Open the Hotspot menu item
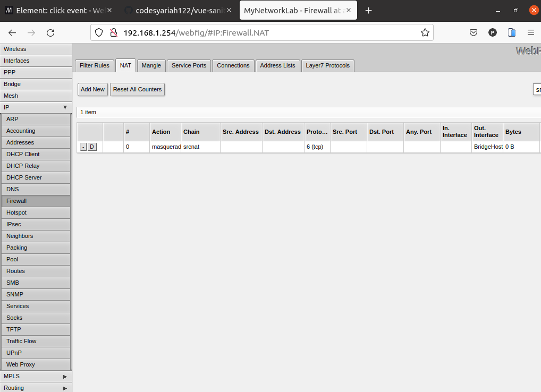This screenshot has height=392, width=541. click(x=36, y=212)
